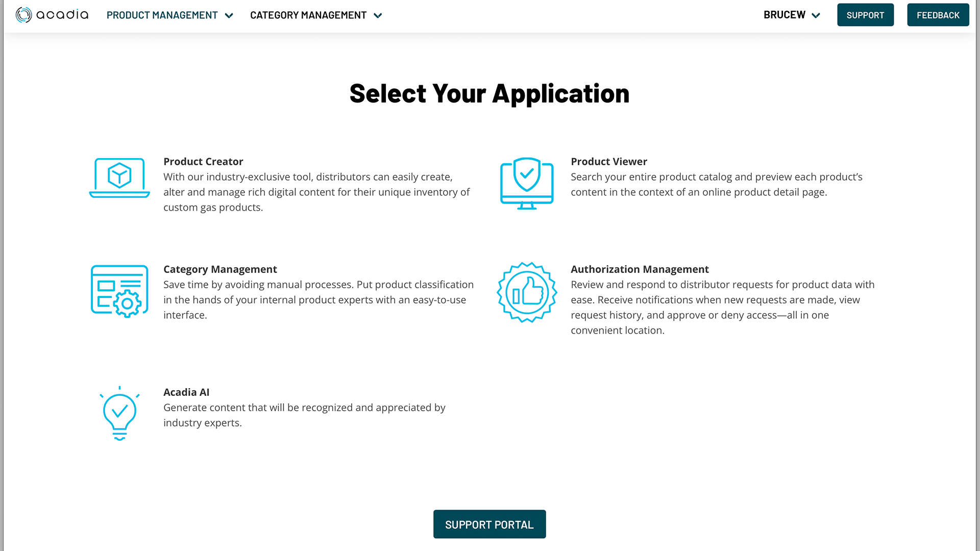Click the Product Viewer description text
980x551 pixels.
(x=717, y=185)
